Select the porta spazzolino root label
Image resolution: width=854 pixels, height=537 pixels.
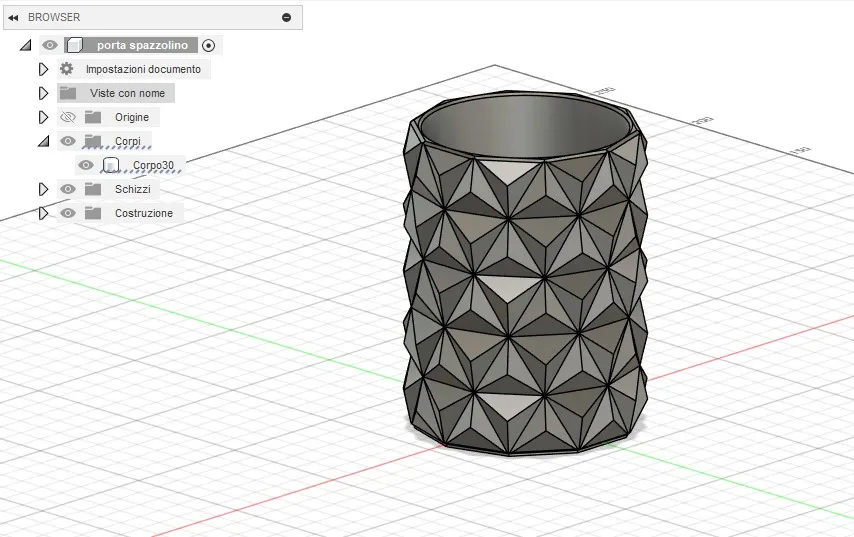[x=142, y=45]
